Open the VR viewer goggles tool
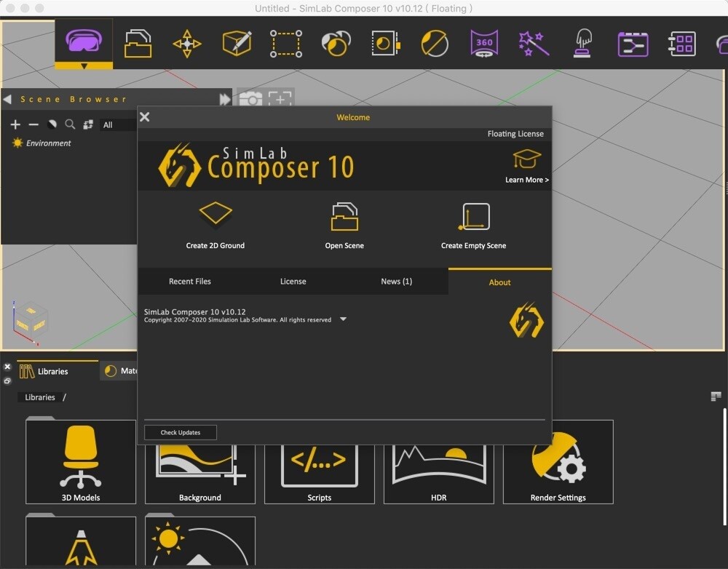This screenshot has width=728, height=569. [84, 41]
